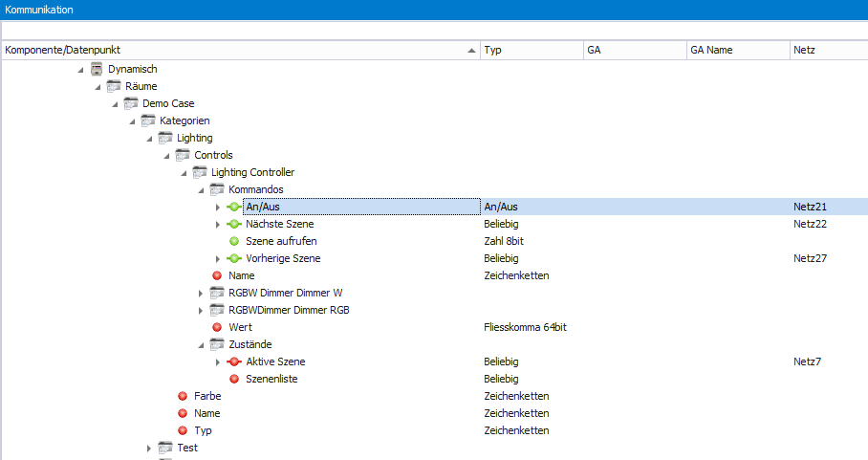The height and width of the screenshot is (460, 868).
Task: Collapse the Kommandos node
Action: (201, 190)
